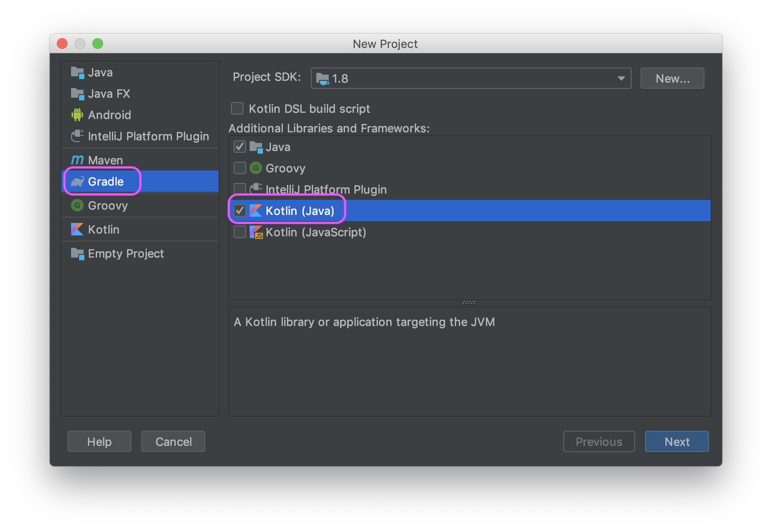Click the Kotlin (JavaScript) JS logo icon
The height and width of the screenshot is (532, 772).
click(256, 232)
